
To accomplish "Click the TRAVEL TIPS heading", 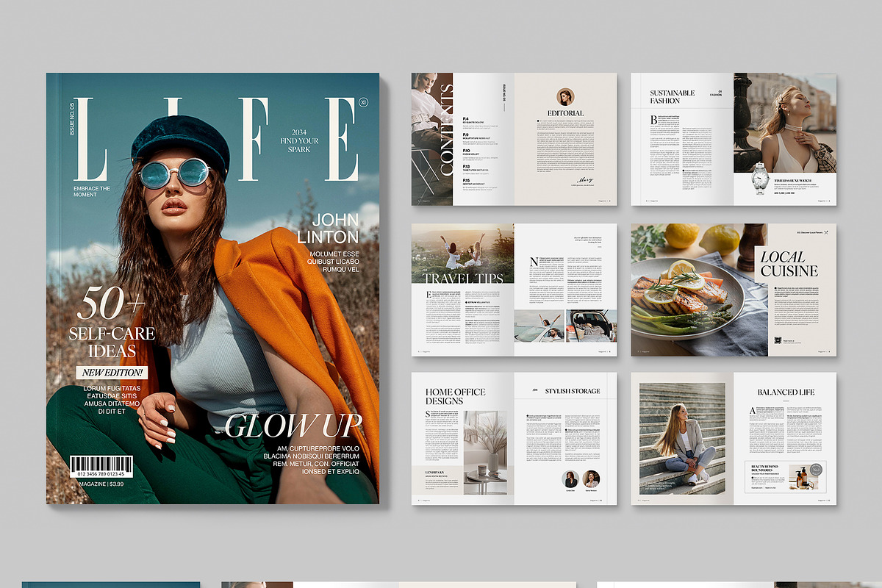I will pyautogui.click(x=464, y=278).
